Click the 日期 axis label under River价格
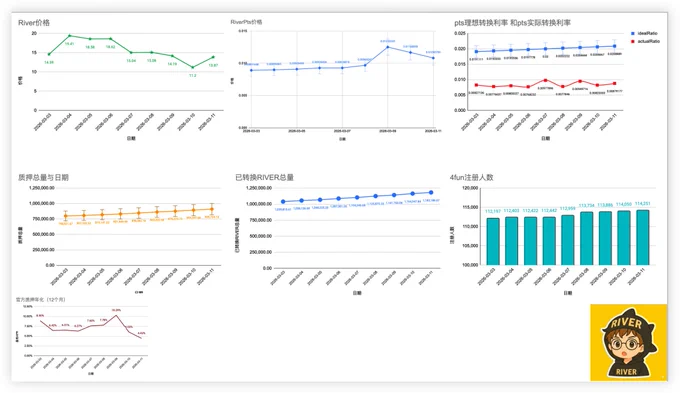This screenshot has height=393, width=680. (x=131, y=138)
